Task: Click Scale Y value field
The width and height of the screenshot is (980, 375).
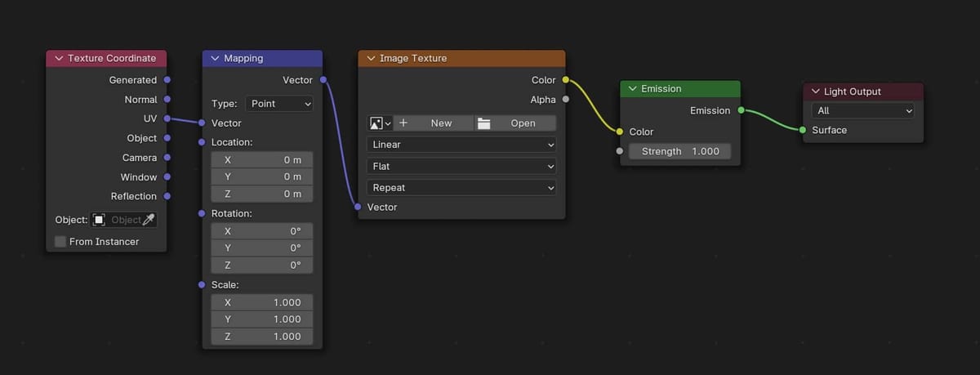Action: (x=261, y=319)
